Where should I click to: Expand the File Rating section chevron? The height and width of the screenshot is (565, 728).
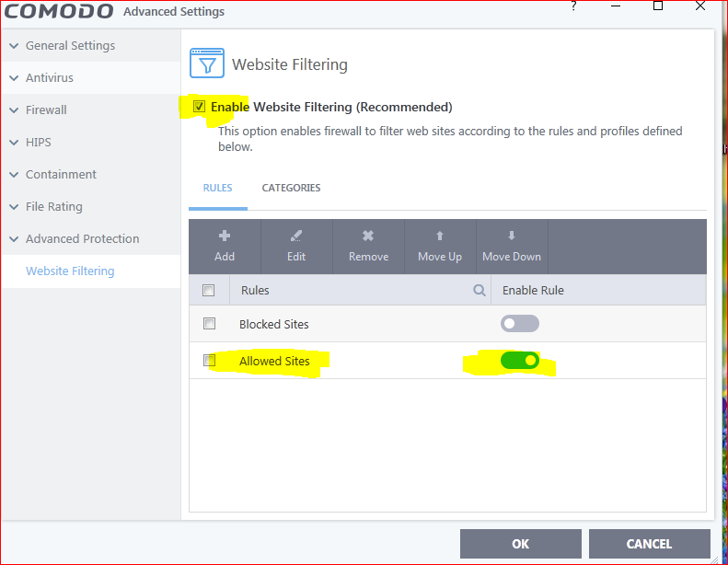click(14, 207)
